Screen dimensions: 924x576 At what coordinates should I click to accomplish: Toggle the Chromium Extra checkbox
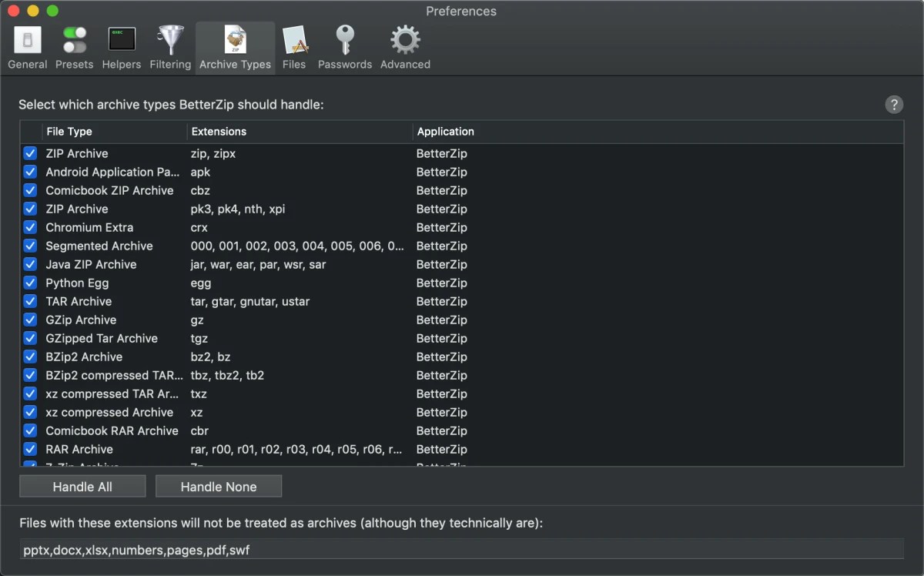(x=30, y=227)
